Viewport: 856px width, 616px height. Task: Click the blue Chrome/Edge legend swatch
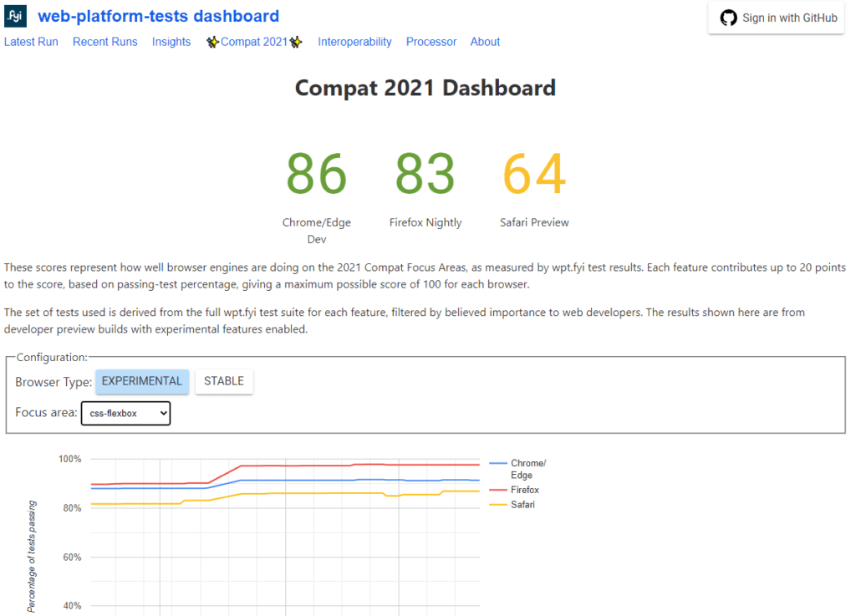click(x=498, y=463)
